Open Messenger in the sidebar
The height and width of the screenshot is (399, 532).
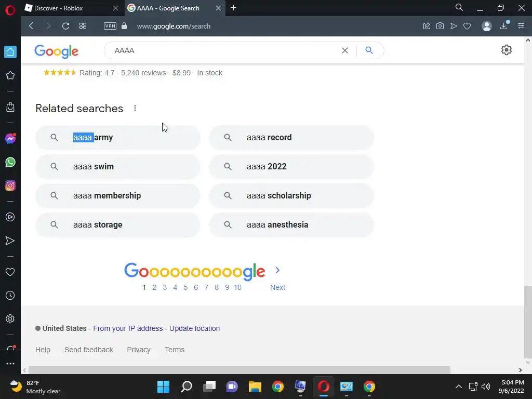[10, 138]
